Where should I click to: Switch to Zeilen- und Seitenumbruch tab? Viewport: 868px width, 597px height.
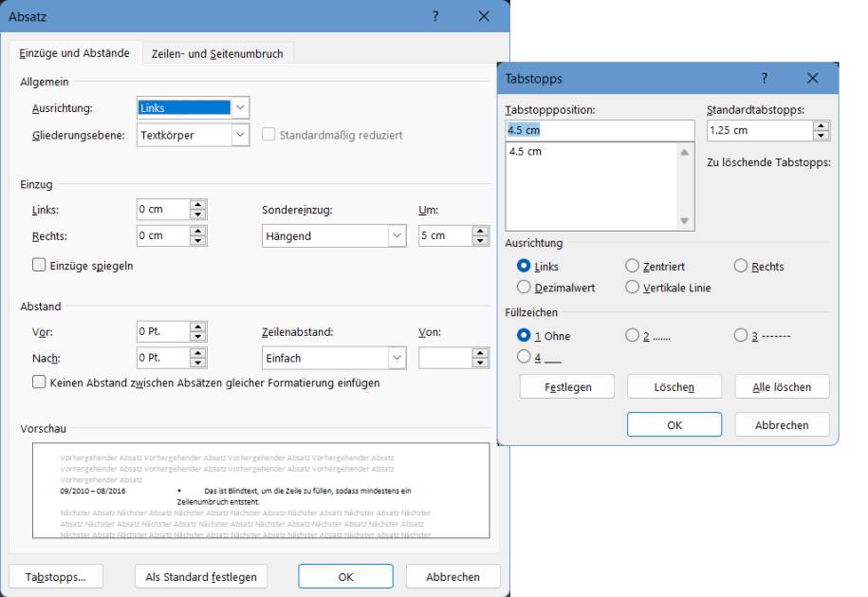click(x=217, y=54)
